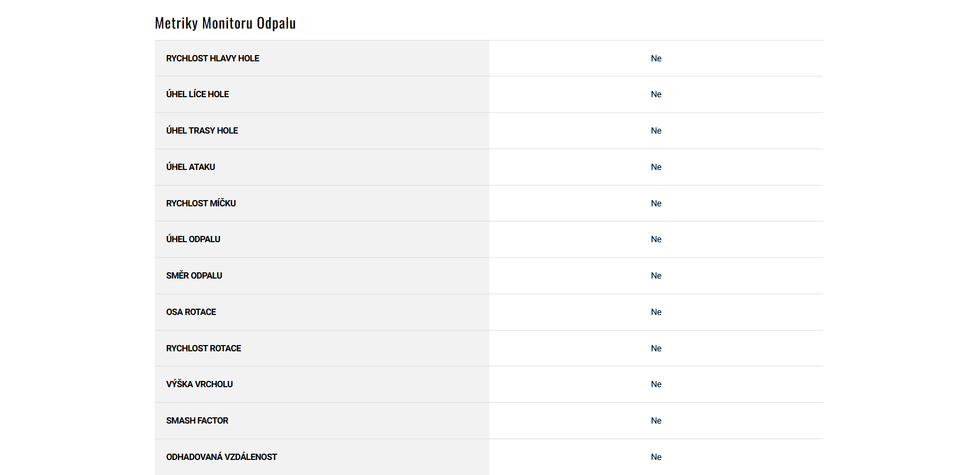This screenshot has height=475, width=980.
Task: Click the Výška vrcholu row label
Action: (199, 384)
